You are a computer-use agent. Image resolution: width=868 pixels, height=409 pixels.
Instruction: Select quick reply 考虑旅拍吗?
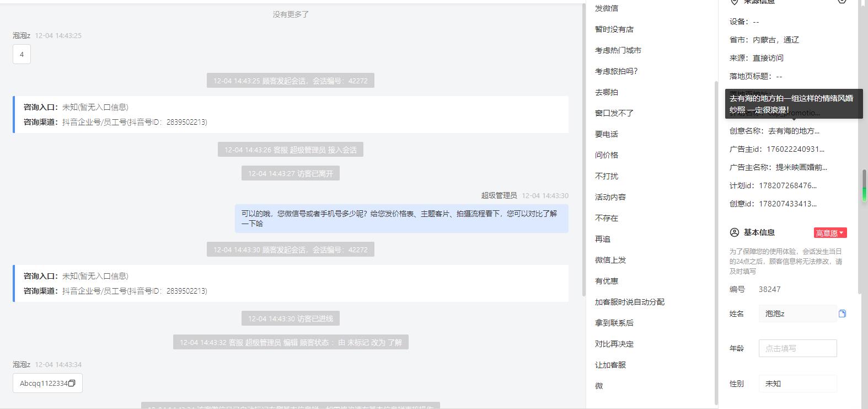[617, 71]
